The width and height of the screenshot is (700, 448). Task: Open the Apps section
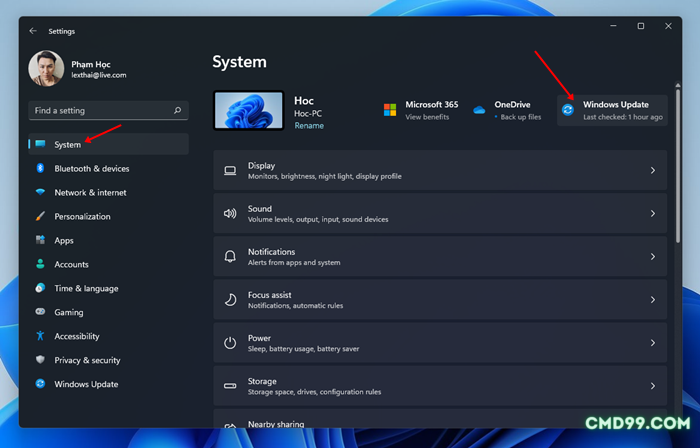click(x=108, y=241)
